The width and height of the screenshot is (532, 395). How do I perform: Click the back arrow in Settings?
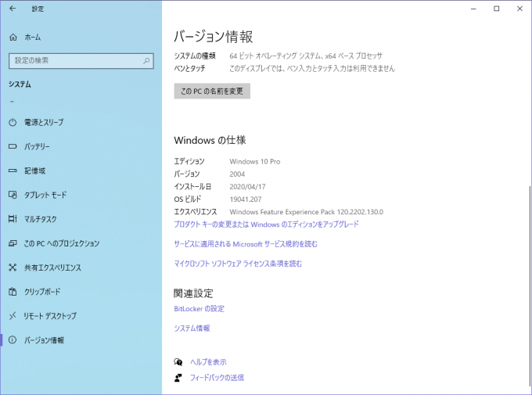[13, 9]
